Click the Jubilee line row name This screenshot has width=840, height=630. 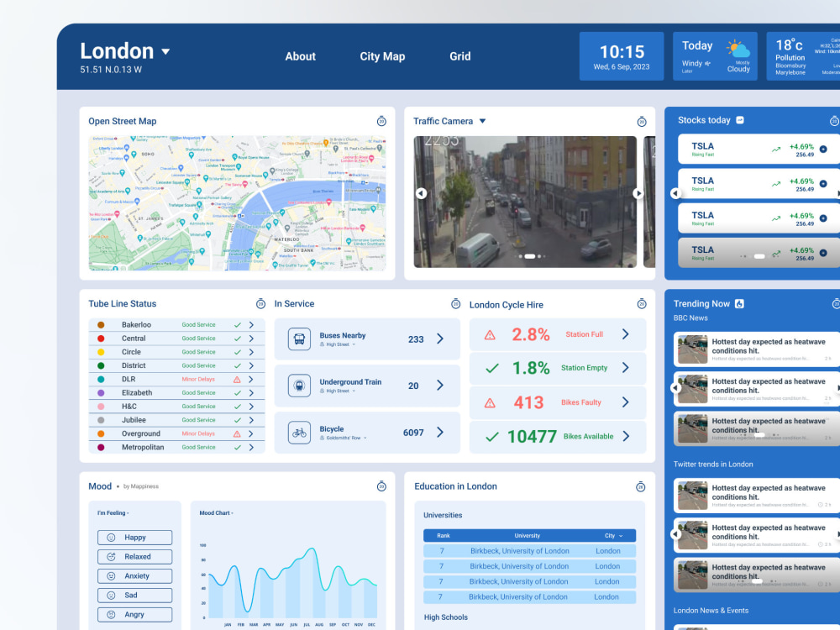(134, 420)
